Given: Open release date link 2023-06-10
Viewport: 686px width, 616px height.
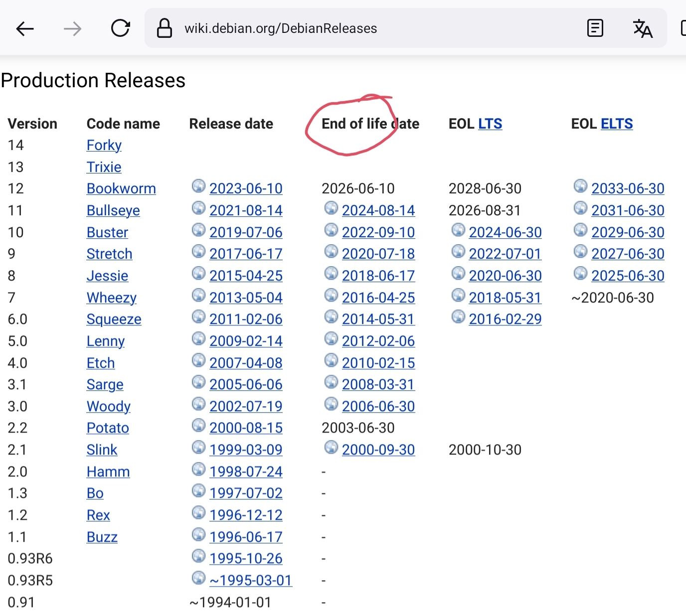Looking at the screenshot, I should click(x=246, y=188).
